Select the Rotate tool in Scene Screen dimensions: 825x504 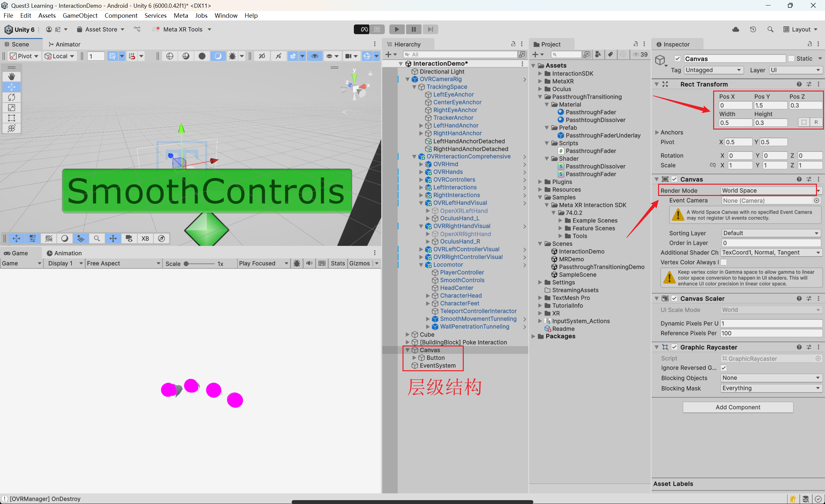(x=11, y=97)
